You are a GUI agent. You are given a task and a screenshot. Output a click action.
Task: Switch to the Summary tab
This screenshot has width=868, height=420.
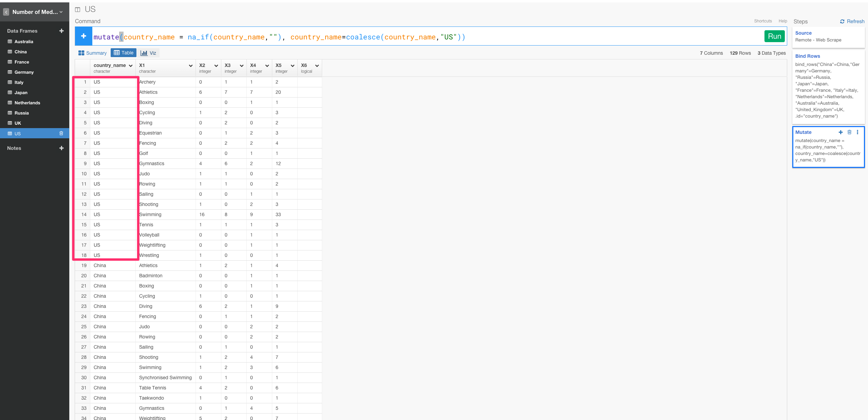pyautogui.click(x=93, y=53)
